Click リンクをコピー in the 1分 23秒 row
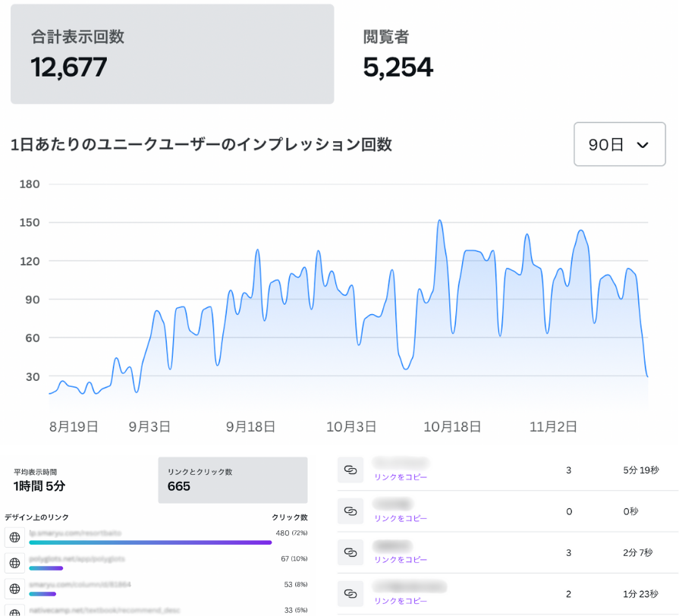Viewport: 679px width, 616px height. point(401,600)
